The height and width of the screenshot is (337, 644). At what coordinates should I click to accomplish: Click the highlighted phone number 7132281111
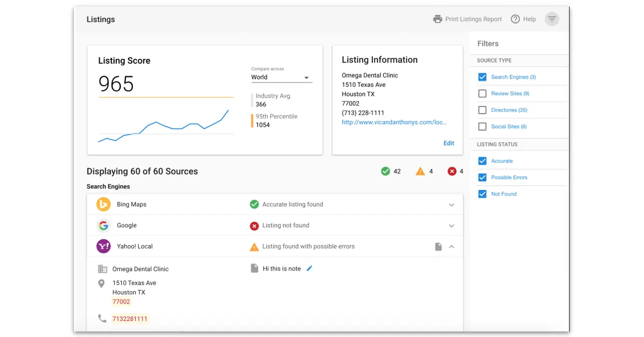130,319
